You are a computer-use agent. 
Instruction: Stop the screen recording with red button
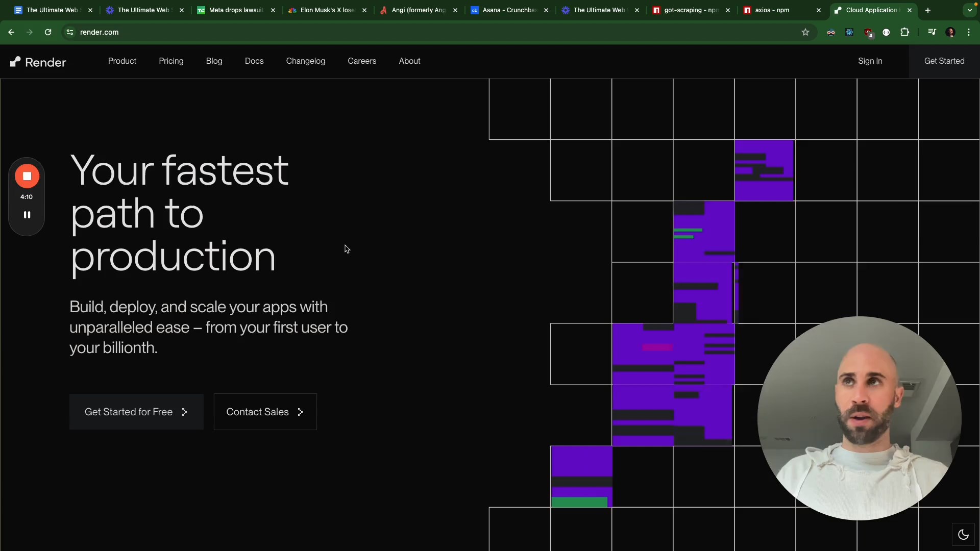point(27,176)
